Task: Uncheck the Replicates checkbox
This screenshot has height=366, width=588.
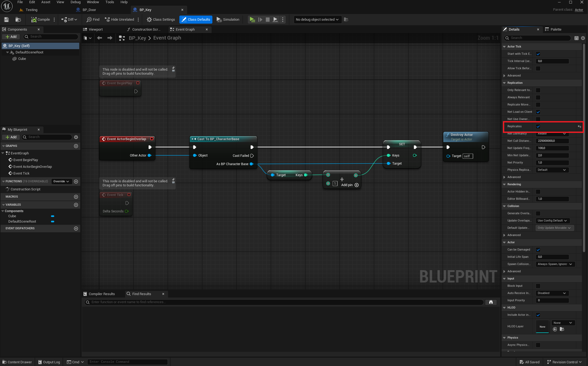Action: coord(538,126)
